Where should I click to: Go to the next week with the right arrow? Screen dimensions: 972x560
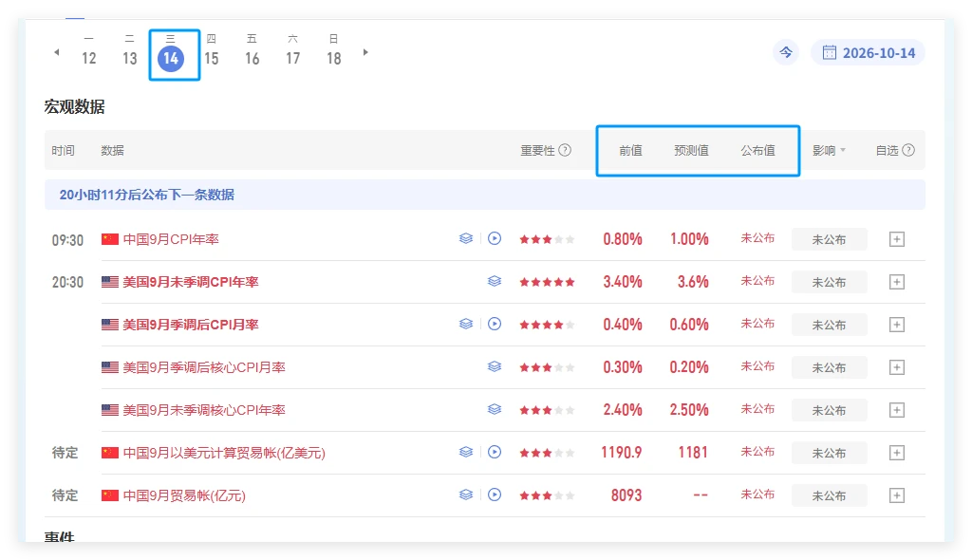[365, 53]
